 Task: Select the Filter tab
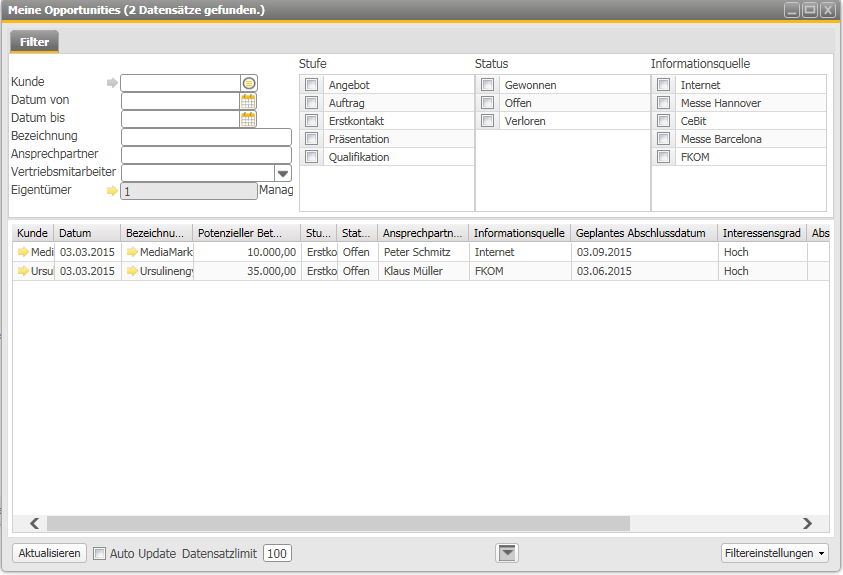[34, 42]
